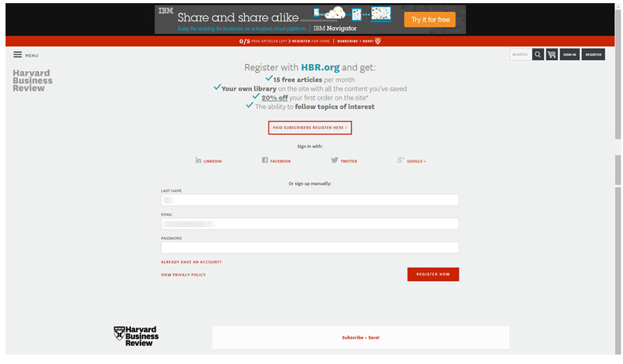
Task: Click the LinkedIn label text
Action: [x=212, y=161]
